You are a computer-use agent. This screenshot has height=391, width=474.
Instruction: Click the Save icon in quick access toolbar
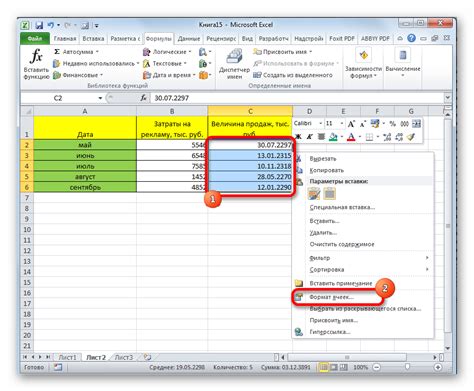(39, 25)
